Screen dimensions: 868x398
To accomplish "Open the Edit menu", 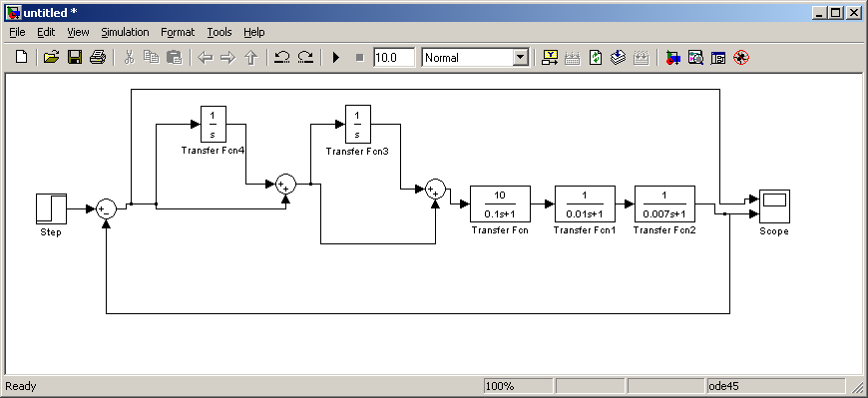I will tap(46, 32).
